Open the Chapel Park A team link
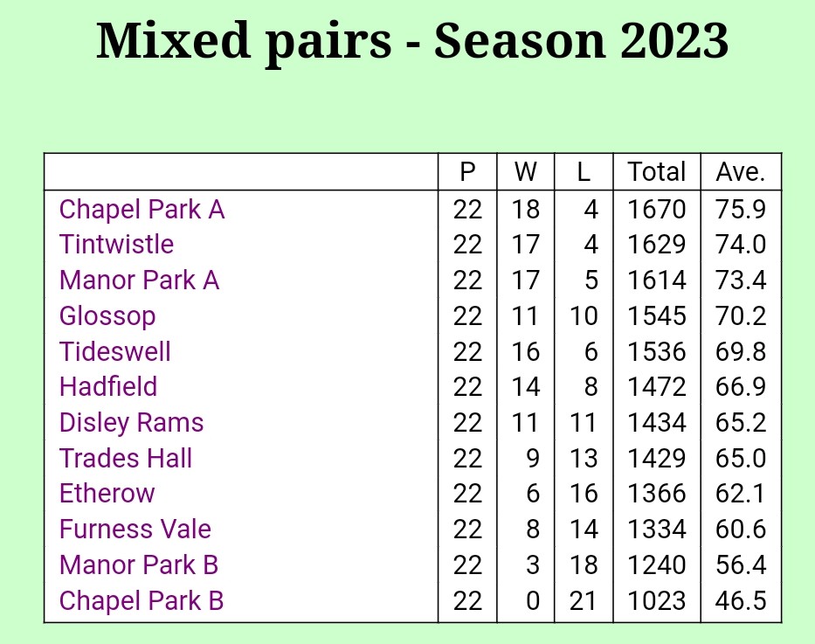815x644 pixels. click(142, 210)
